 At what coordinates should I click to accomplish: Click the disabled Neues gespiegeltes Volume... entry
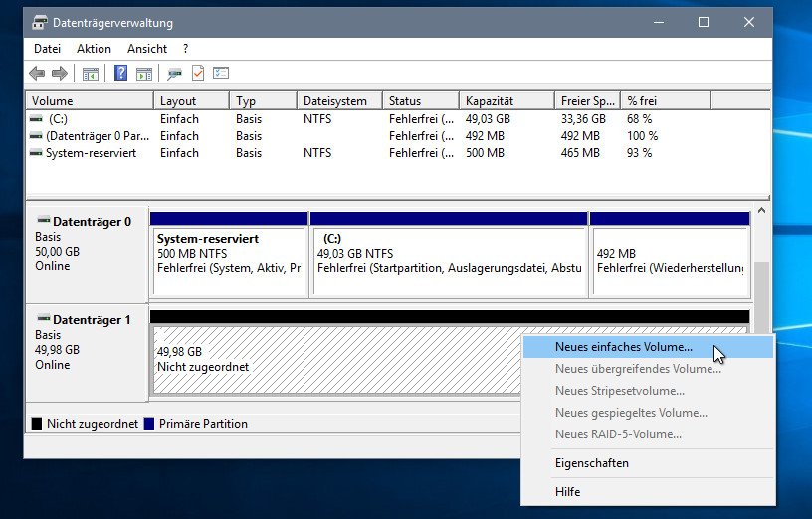click(x=648, y=413)
